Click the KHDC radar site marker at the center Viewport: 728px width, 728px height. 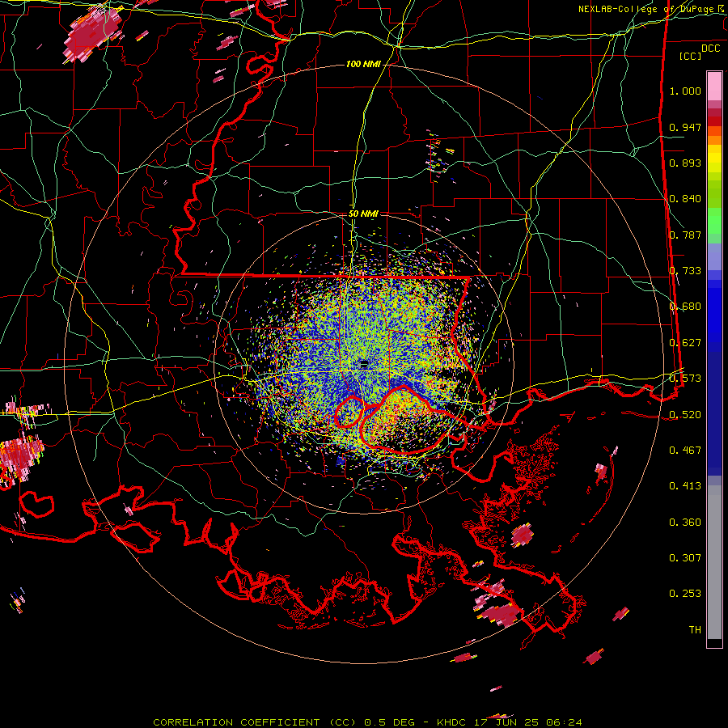click(x=365, y=363)
